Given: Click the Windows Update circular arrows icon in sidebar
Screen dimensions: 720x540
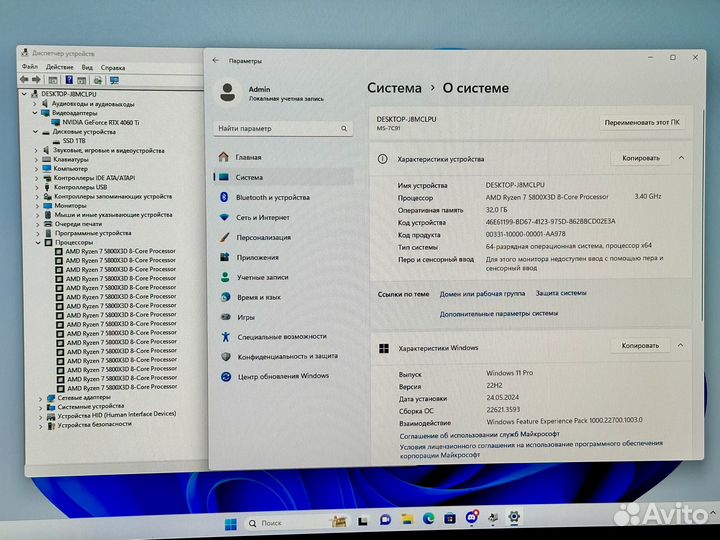Looking at the screenshot, I should (x=225, y=377).
